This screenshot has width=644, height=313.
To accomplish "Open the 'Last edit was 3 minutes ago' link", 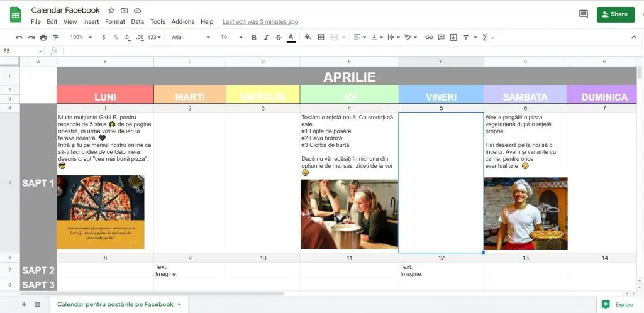I will [260, 22].
